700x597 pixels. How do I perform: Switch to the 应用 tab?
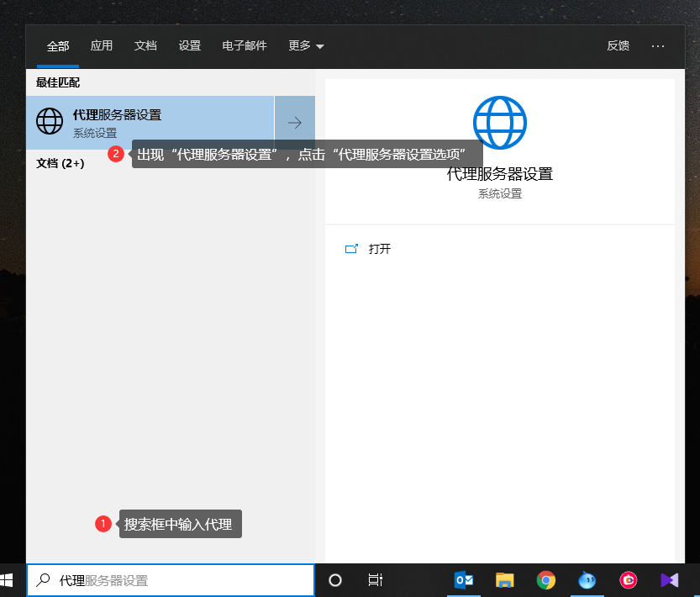point(102,46)
